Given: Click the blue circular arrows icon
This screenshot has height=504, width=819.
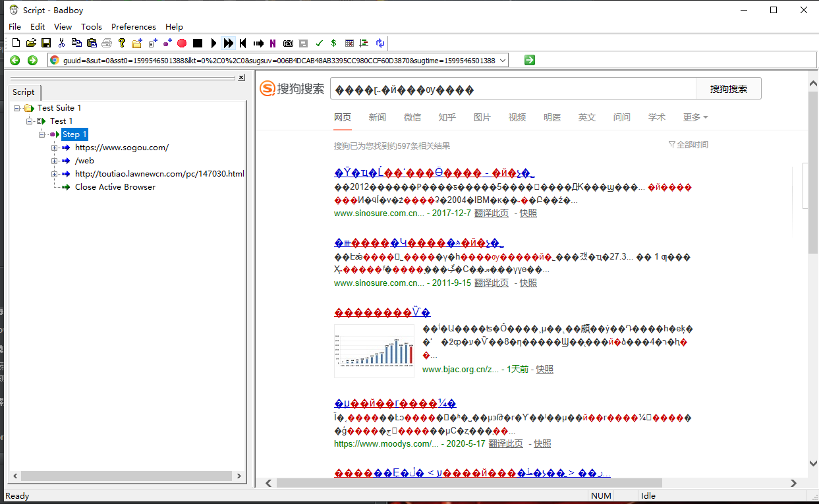Looking at the screenshot, I should click(x=380, y=43).
